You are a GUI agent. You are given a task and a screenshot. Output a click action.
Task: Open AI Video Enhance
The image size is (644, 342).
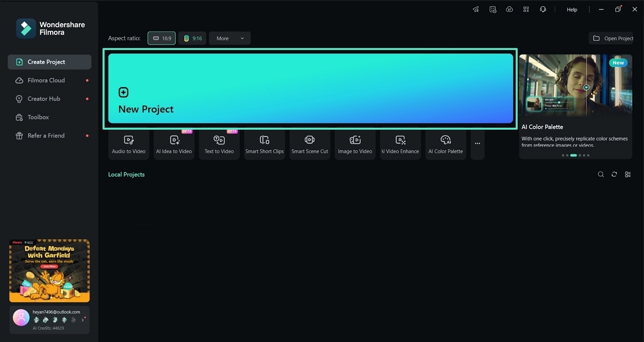tap(400, 144)
